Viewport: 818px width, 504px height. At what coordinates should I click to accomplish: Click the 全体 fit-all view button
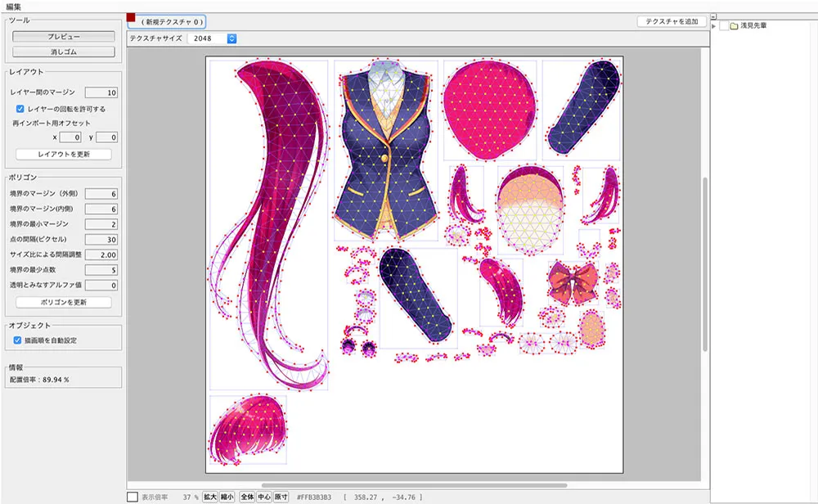point(246,497)
